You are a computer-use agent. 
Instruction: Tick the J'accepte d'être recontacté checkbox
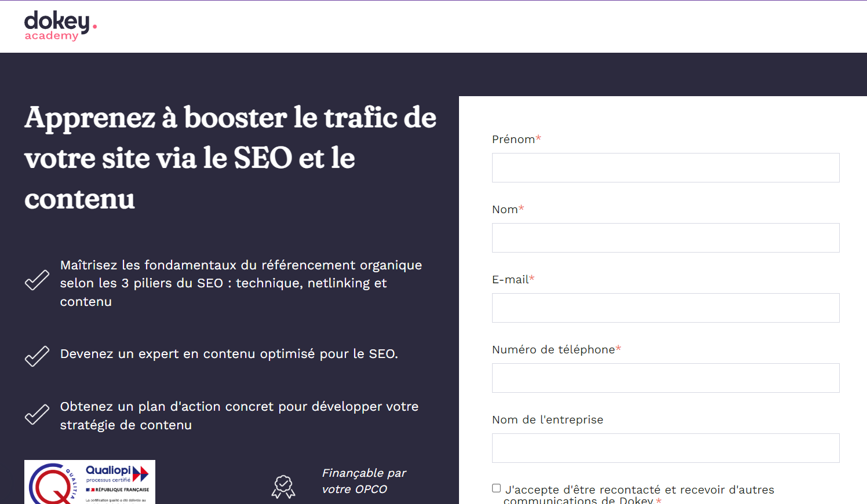coord(497,488)
